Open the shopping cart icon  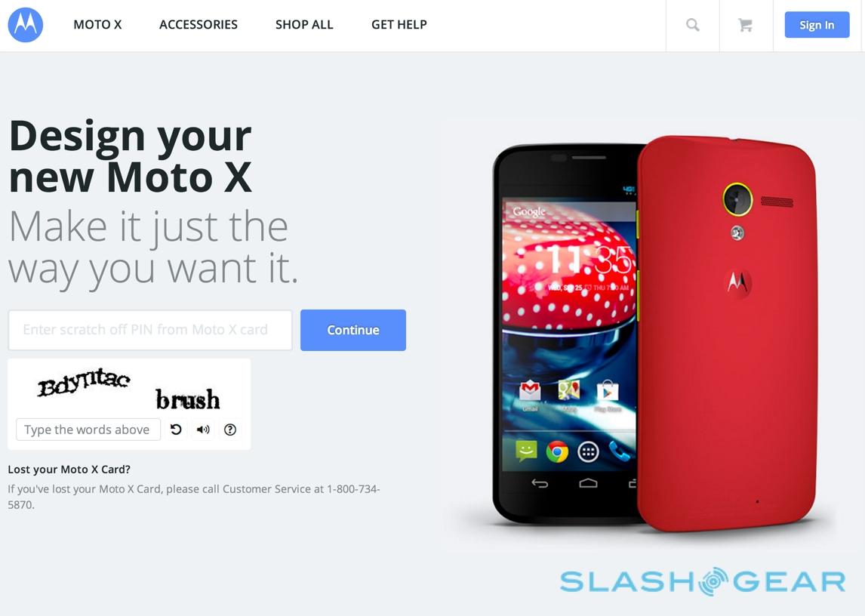[x=745, y=25]
